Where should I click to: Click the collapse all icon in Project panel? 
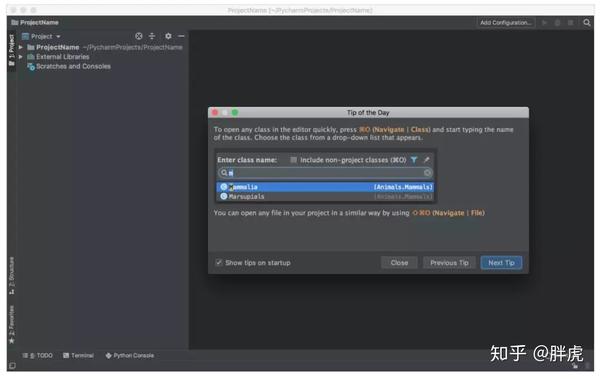click(x=152, y=36)
